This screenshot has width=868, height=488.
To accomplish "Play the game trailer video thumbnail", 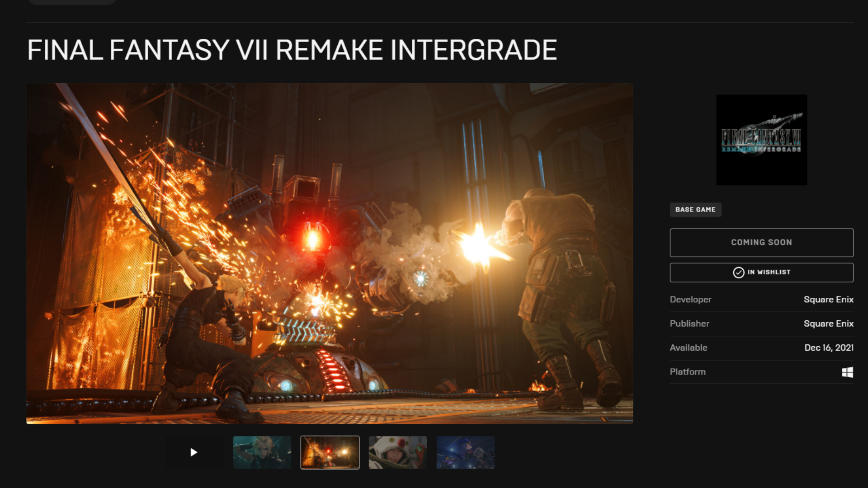I will point(194,452).
